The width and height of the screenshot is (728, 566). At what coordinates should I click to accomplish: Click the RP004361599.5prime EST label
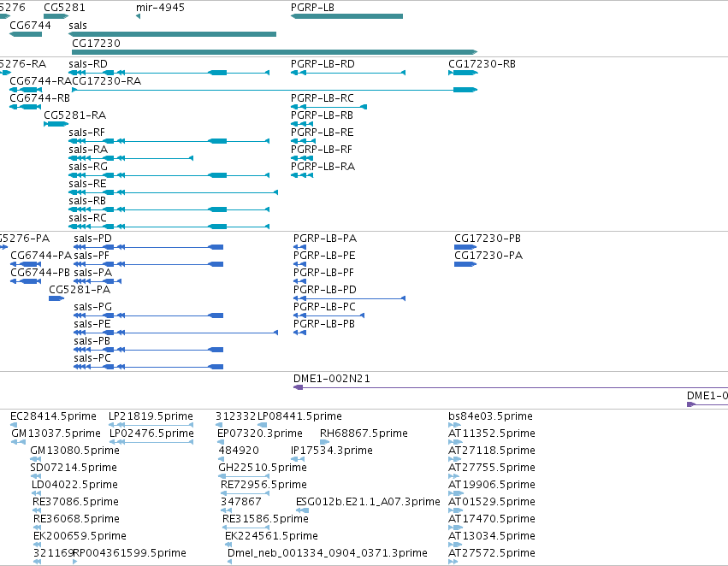coord(129,553)
